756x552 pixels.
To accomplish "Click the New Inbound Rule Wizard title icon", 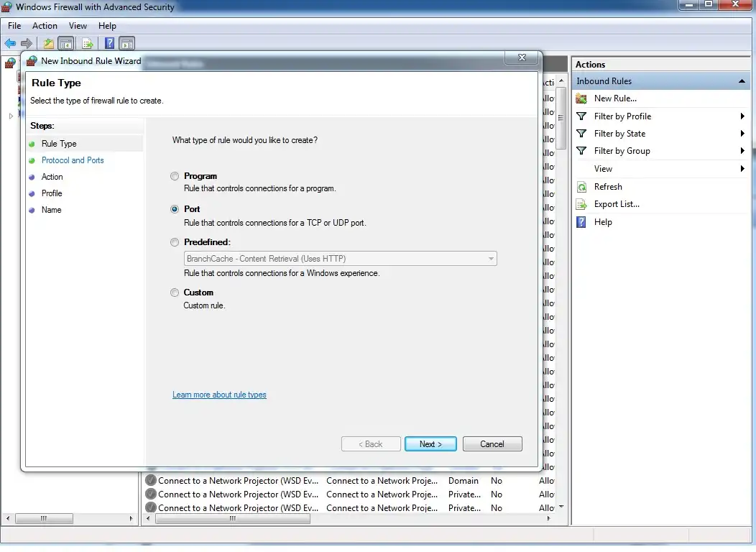I will pos(32,61).
